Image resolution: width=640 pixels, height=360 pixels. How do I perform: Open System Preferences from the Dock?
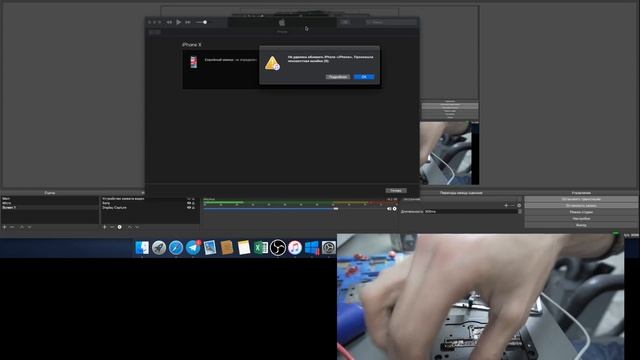pyautogui.click(x=329, y=248)
